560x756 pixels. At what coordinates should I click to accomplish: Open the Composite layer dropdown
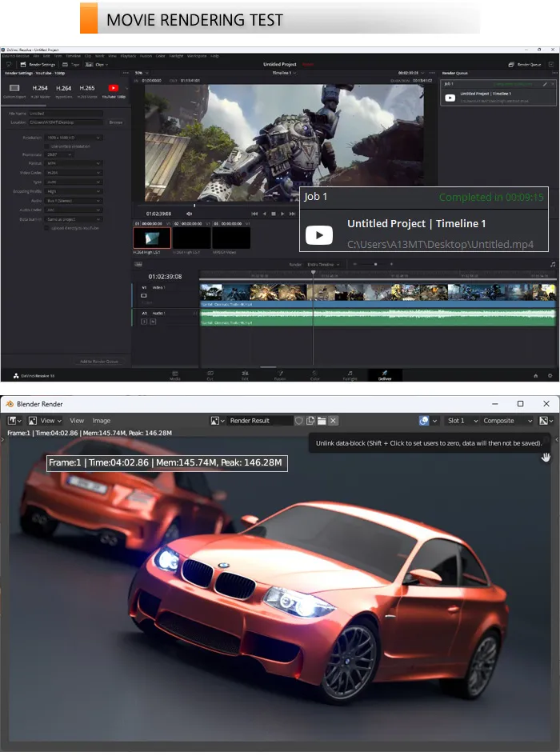point(508,421)
